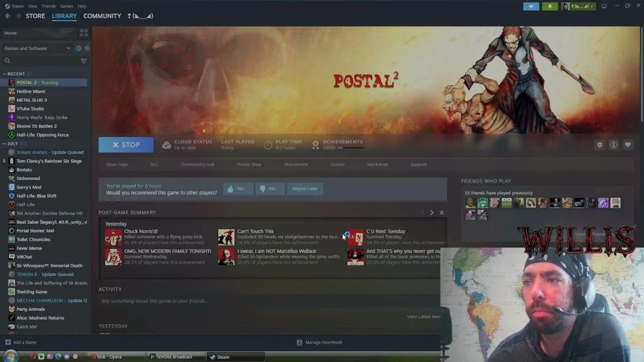Open the Friends menu
The width and height of the screenshot is (644, 362).
click(x=49, y=6)
